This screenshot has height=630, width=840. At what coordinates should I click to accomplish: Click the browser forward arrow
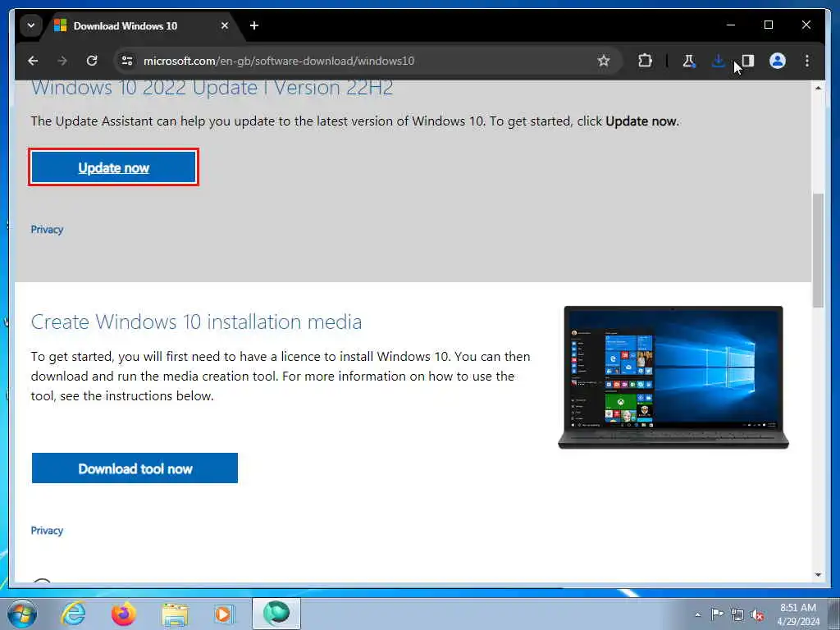(62, 61)
